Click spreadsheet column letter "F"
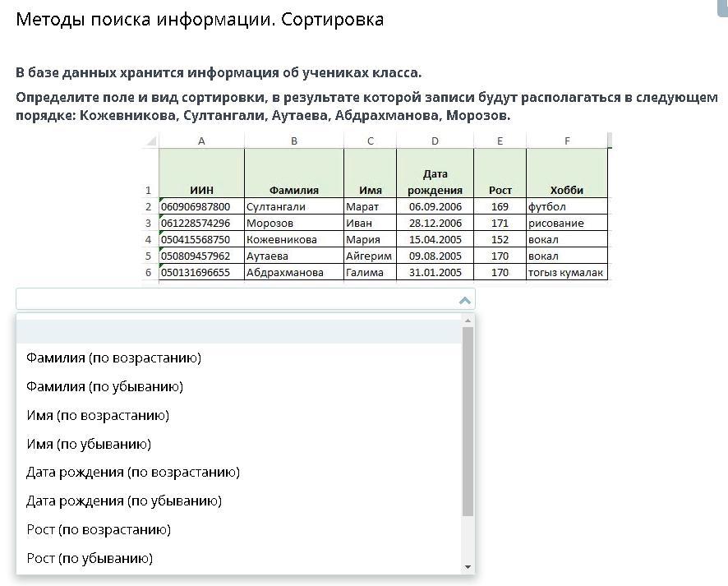Screen dimensions: 728x586 coord(567,141)
